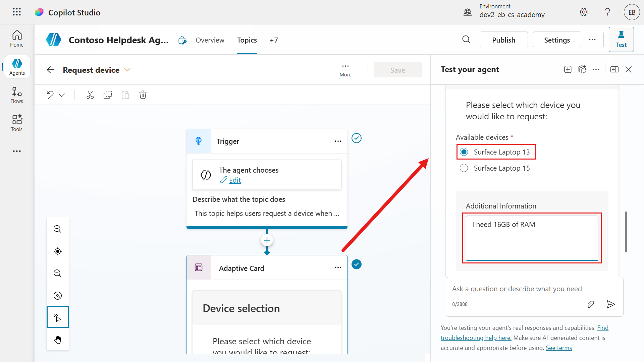
Task: Select Surface Laptop 13 radio button
Action: coord(464,152)
